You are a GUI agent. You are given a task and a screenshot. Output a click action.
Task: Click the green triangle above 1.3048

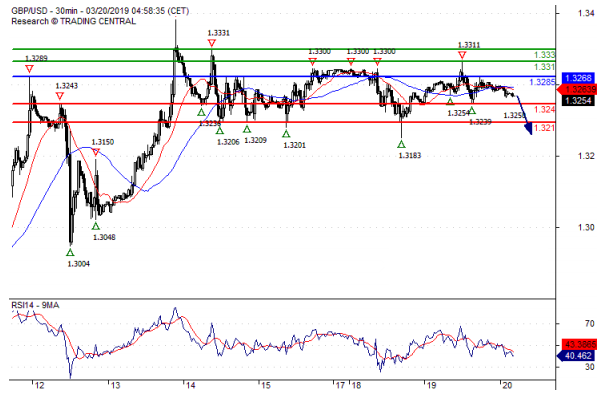pos(96,226)
